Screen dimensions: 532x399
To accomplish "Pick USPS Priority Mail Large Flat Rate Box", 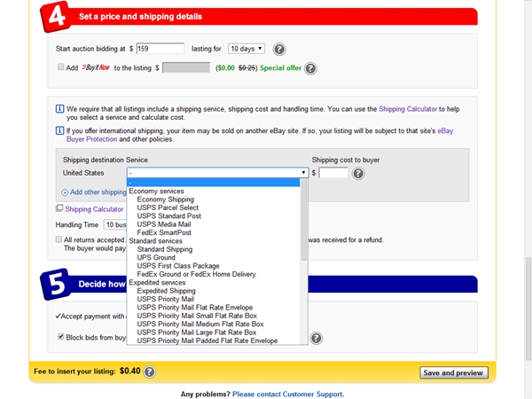I will 197,332.
